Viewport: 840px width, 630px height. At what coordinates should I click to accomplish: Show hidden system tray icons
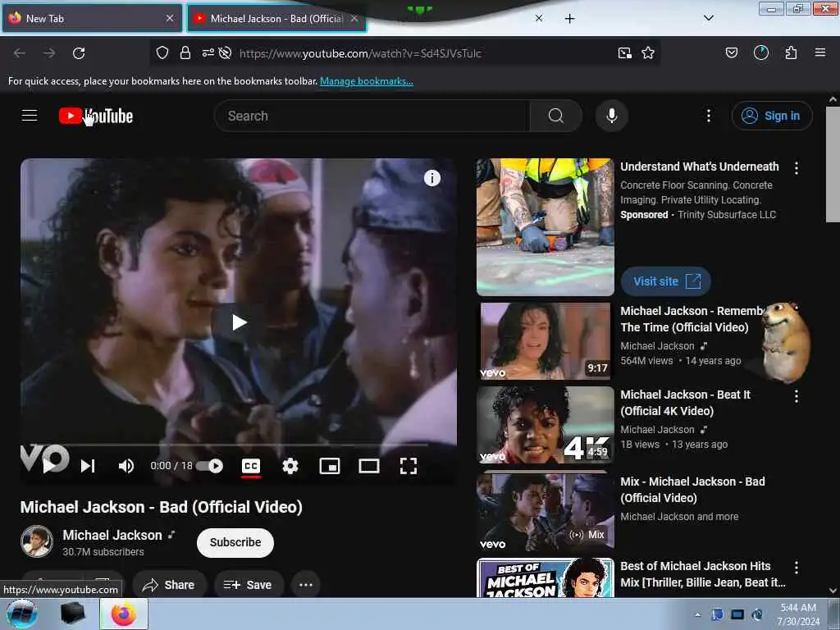(697, 614)
